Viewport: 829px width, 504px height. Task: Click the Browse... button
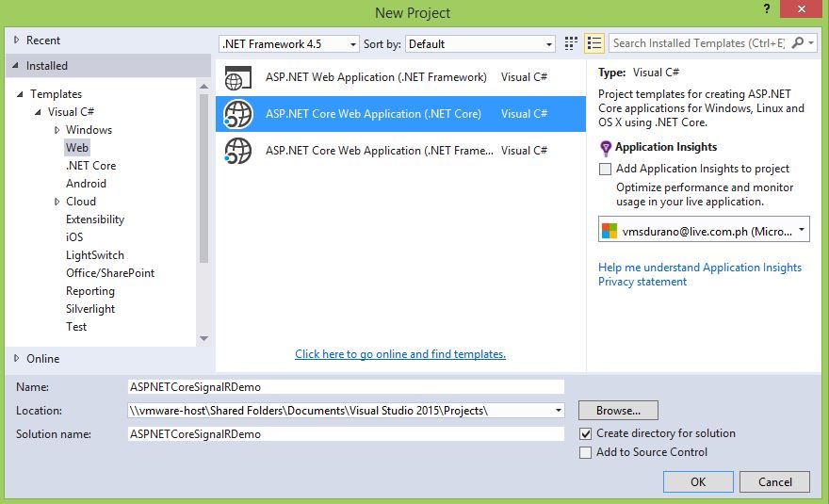click(x=618, y=411)
